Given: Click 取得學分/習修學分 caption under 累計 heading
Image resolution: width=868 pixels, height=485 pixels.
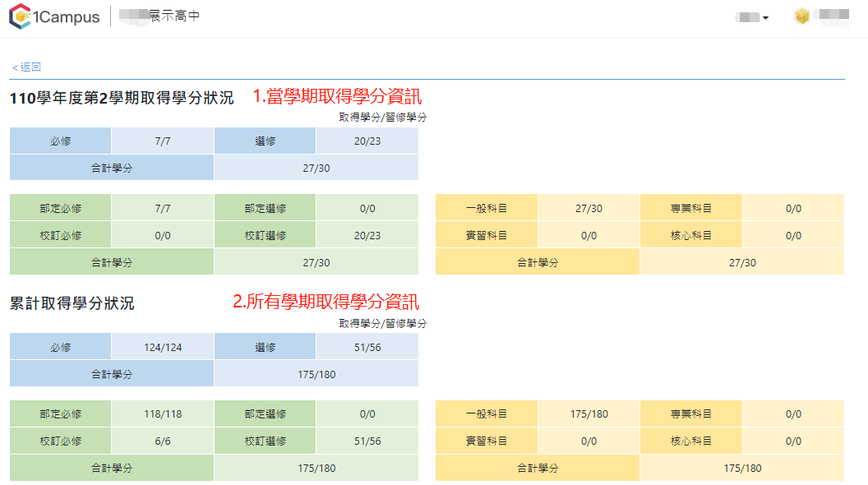Looking at the screenshot, I should click(x=382, y=323).
